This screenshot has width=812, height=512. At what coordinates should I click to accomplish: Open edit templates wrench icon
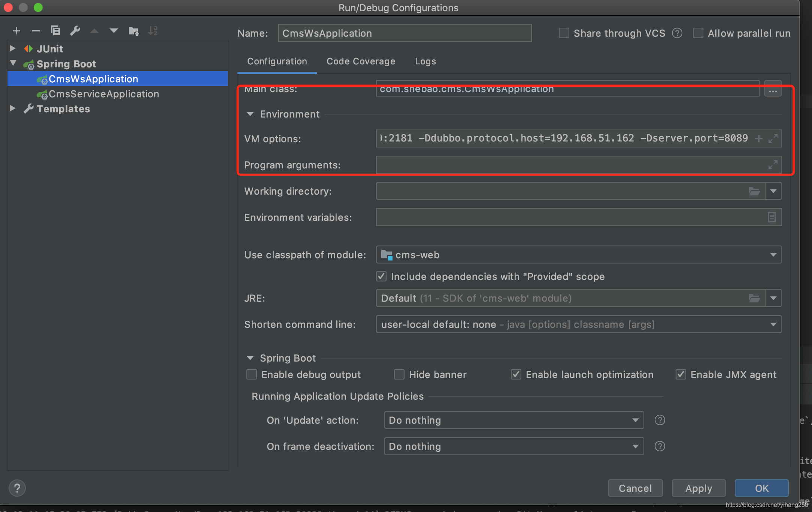point(75,31)
